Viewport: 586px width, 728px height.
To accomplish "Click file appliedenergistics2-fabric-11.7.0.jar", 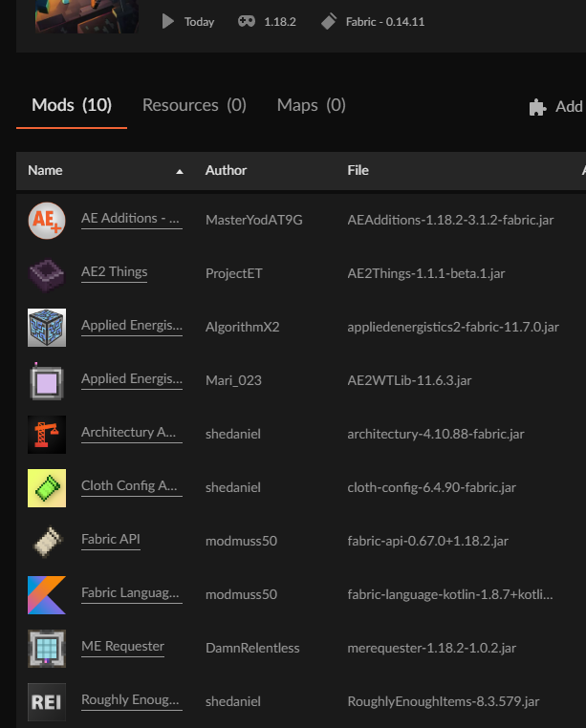I will [x=453, y=327].
